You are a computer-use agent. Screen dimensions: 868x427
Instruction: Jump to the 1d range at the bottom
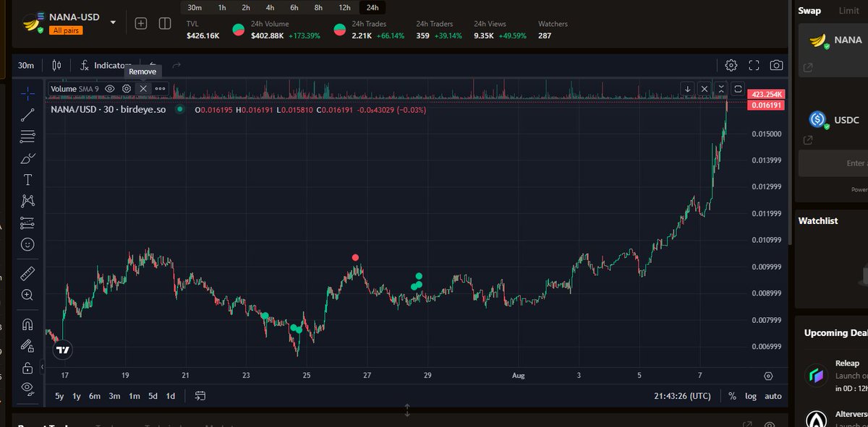click(x=172, y=396)
